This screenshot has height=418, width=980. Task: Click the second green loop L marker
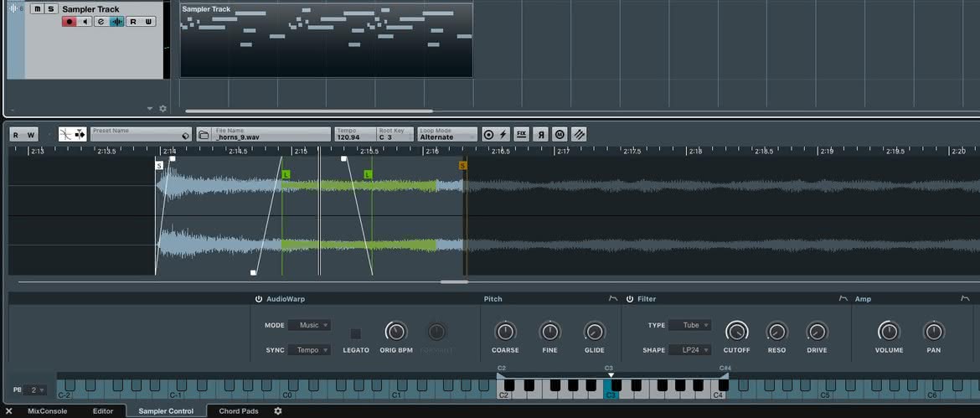tap(368, 175)
